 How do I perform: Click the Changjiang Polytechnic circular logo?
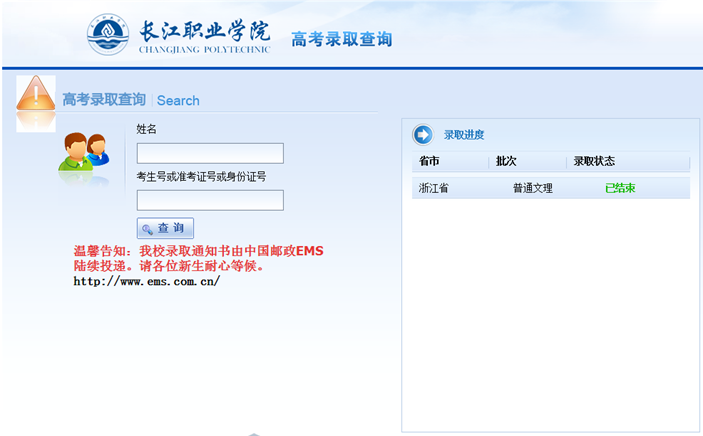pyautogui.click(x=108, y=35)
